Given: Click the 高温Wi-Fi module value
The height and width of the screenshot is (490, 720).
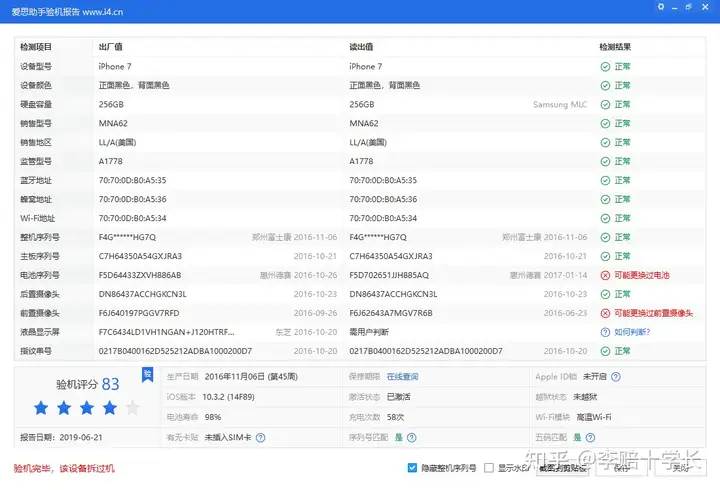Looking at the screenshot, I should click(594, 417).
